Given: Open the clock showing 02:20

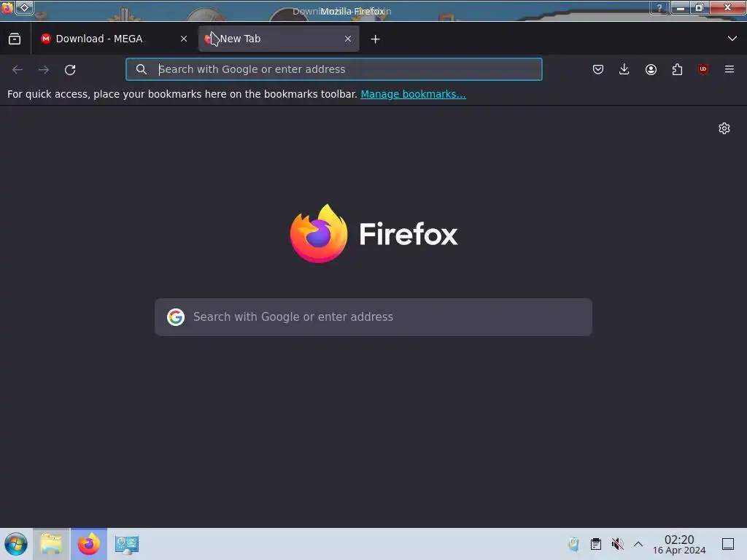Looking at the screenshot, I should click(679, 544).
